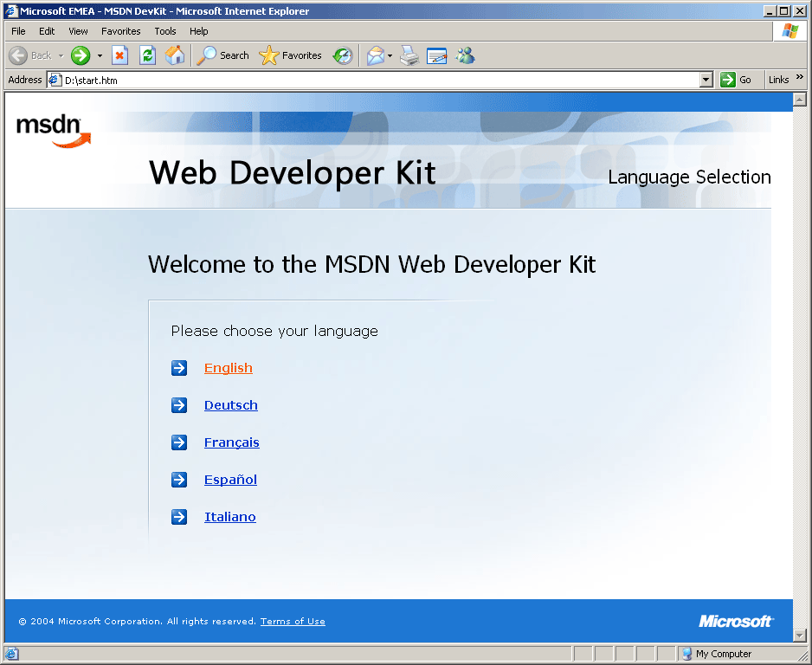812x665 pixels.
Task: Click the arrow icon beside Deutsch
Action: (179, 405)
